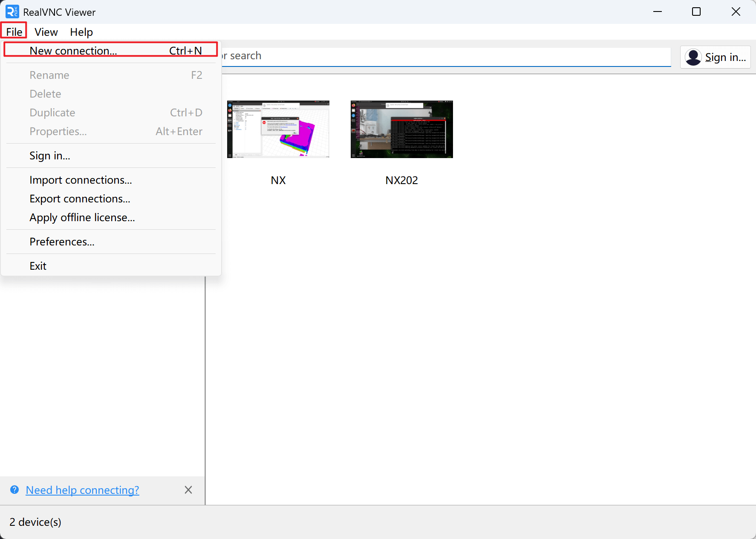Click the user avatar icon beside Sign in
Viewport: 756px width, 539px height.
(x=693, y=57)
